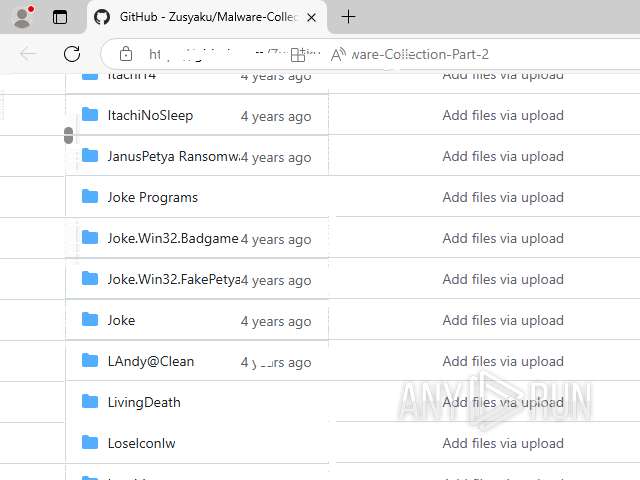Open the folder named Joke

tap(121, 320)
